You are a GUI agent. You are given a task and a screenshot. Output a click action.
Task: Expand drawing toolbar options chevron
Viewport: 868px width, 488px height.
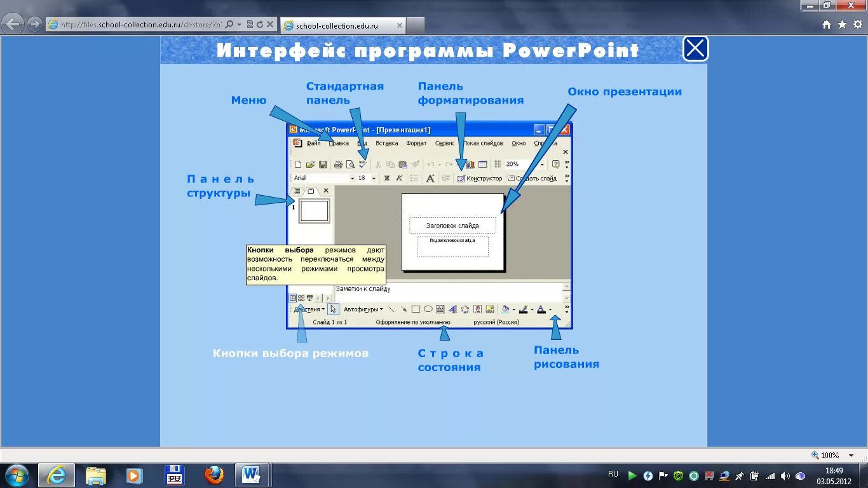[x=567, y=309]
